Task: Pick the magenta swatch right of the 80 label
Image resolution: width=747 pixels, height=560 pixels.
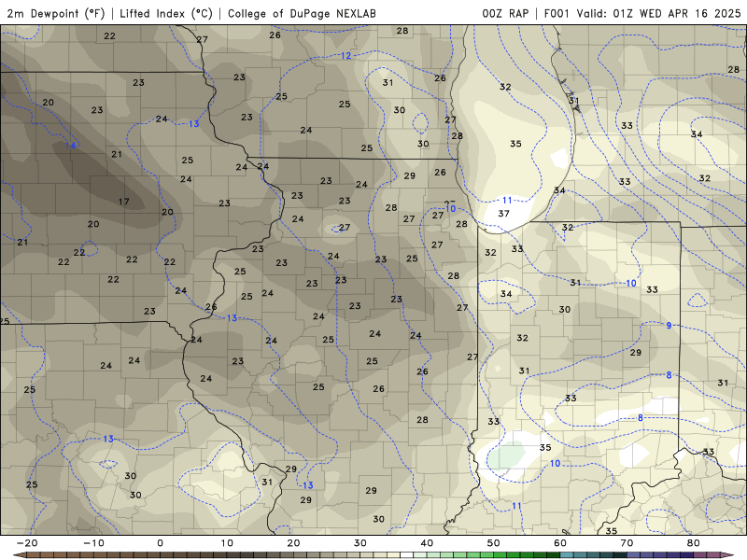Action: [x=699, y=554]
